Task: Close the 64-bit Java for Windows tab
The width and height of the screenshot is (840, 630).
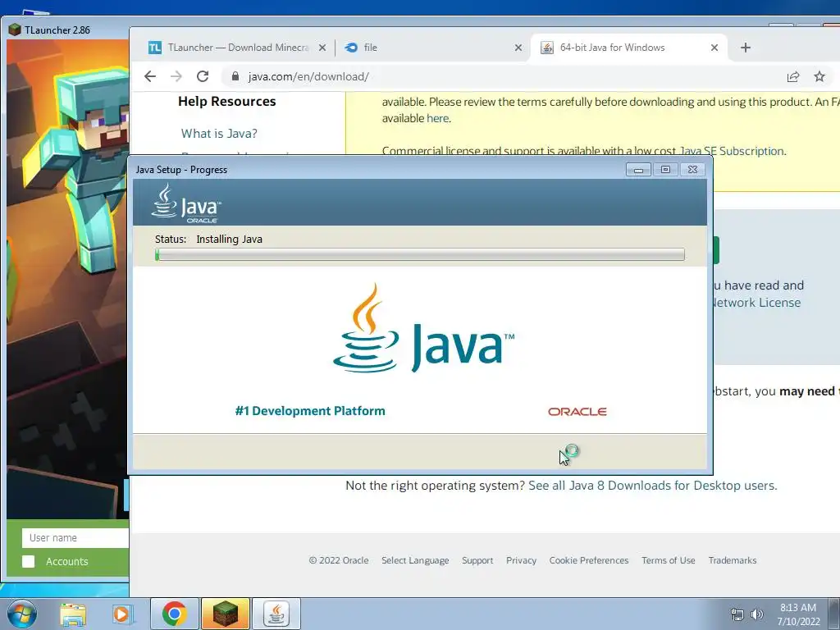Action: 714,48
